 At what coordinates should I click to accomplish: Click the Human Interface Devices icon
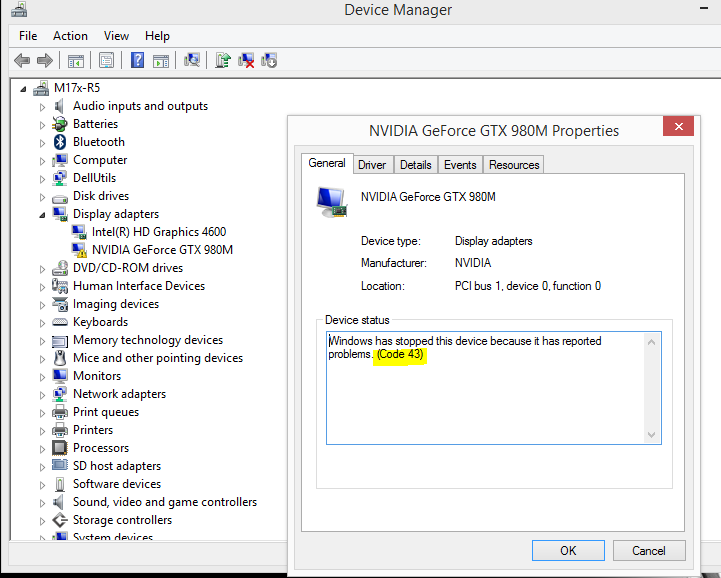(x=60, y=286)
